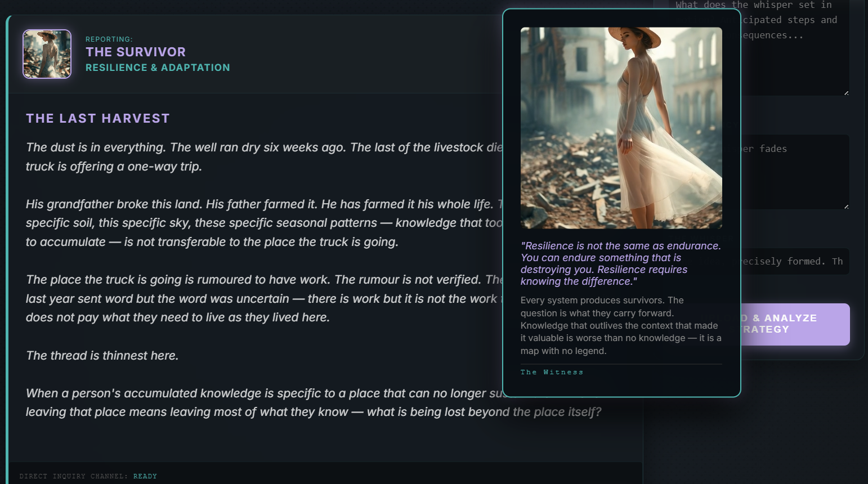Viewport: 868px width, 484px height.
Task: Click resize grip on the 'fades' textarea
Action: click(846, 207)
